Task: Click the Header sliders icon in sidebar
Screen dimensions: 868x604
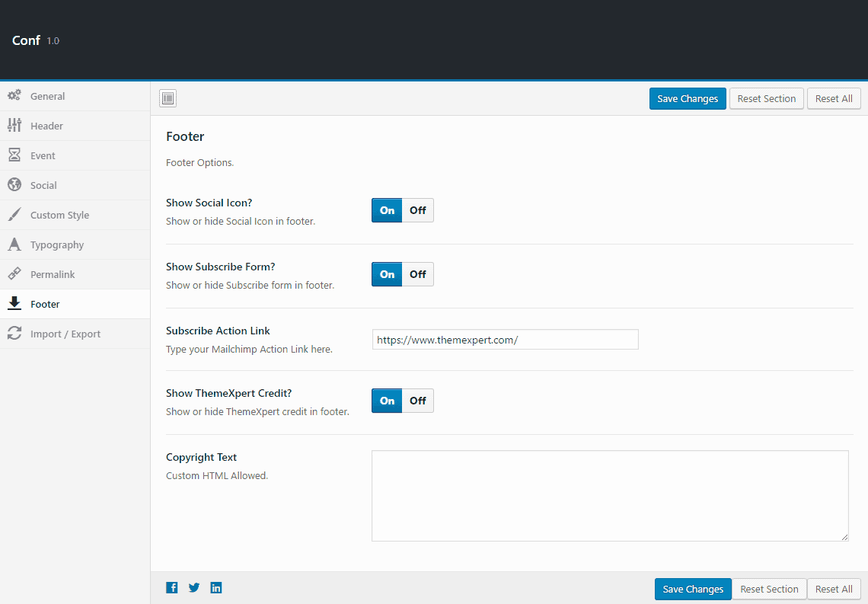Action: tap(14, 126)
